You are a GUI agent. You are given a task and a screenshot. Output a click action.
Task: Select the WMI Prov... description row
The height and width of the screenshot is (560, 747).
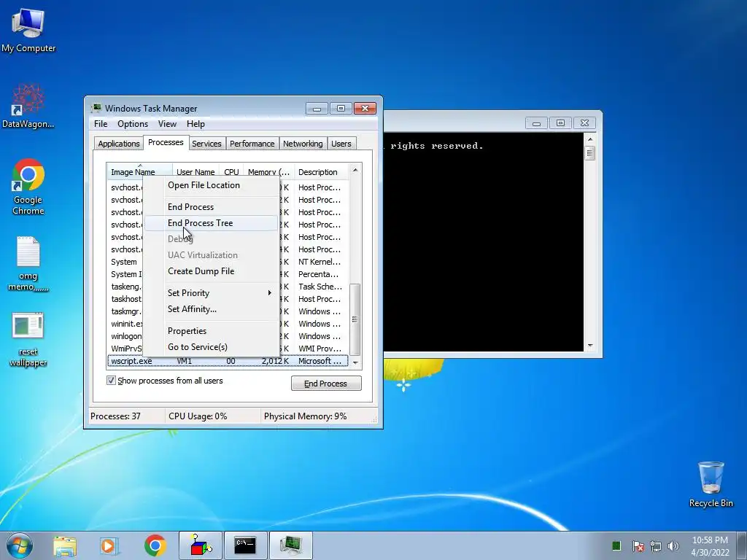click(x=320, y=349)
